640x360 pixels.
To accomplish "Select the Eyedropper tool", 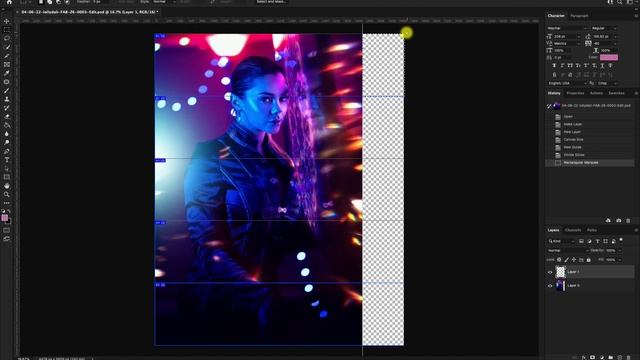I will (7, 73).
